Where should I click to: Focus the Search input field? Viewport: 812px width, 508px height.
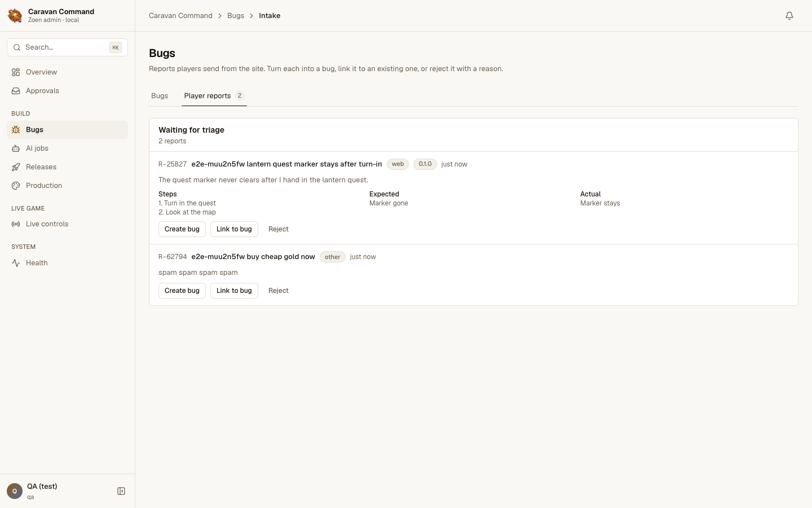[67, 47]
